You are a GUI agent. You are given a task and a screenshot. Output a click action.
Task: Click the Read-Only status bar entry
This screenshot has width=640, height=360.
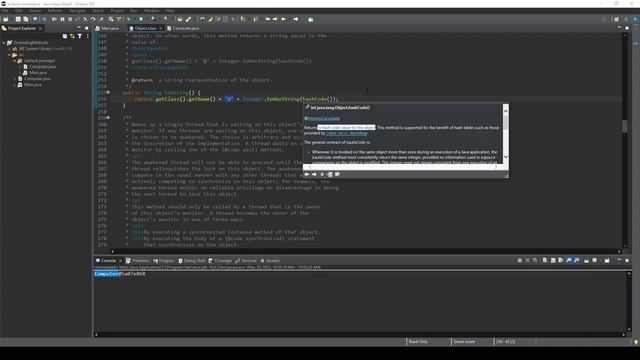418,342
